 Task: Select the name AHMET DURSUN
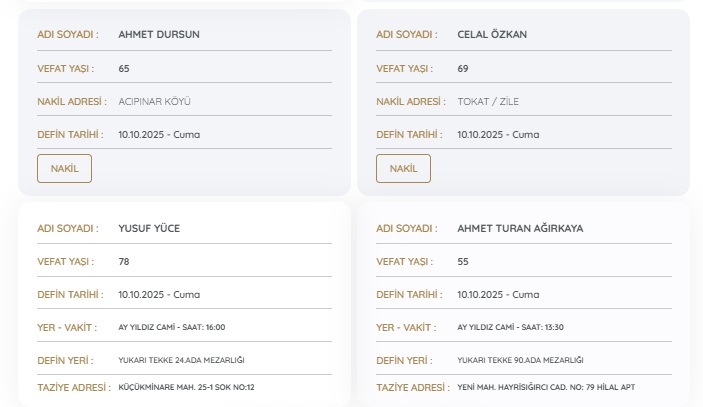tap(159, 34)
